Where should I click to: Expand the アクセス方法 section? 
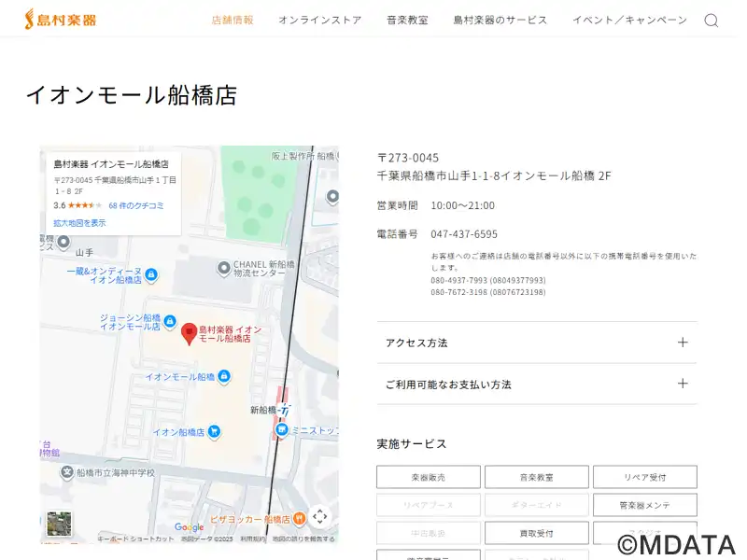[x=537, y=343]
